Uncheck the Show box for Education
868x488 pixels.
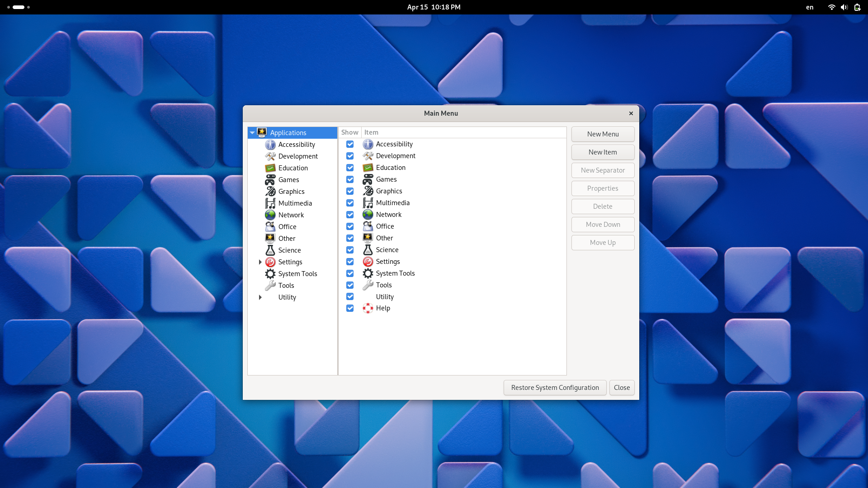(350, 168)
